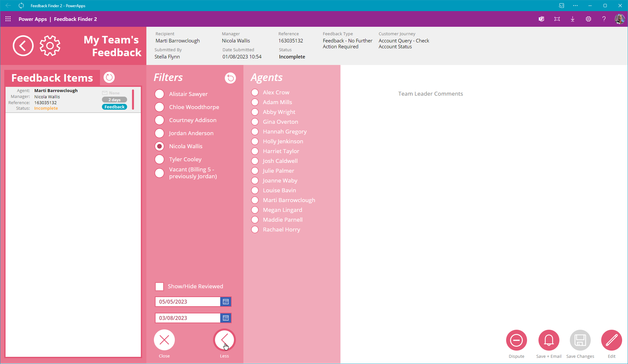
Task: Open calendar picker for 05/05/2023 date
Action: (x=226, y=302)
